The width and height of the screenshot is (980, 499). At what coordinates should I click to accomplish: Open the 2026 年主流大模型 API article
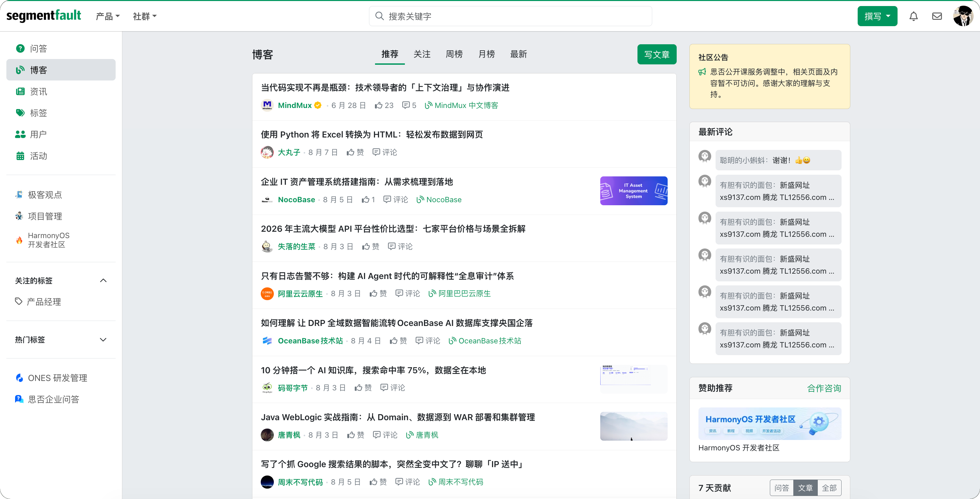(x=393, y=229)
